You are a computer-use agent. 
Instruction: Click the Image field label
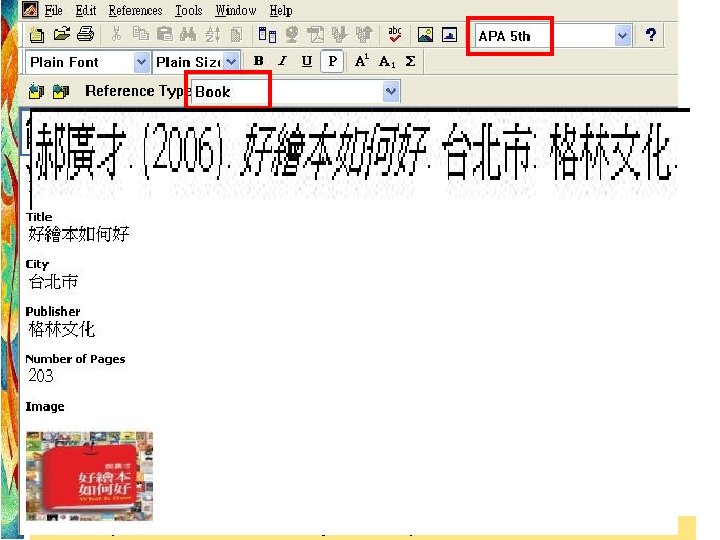pos(45,406)
